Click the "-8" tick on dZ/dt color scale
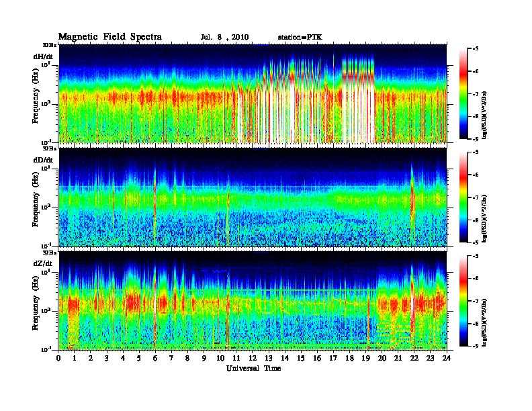This screenshot has height=411, width=532. coord(475,324)
